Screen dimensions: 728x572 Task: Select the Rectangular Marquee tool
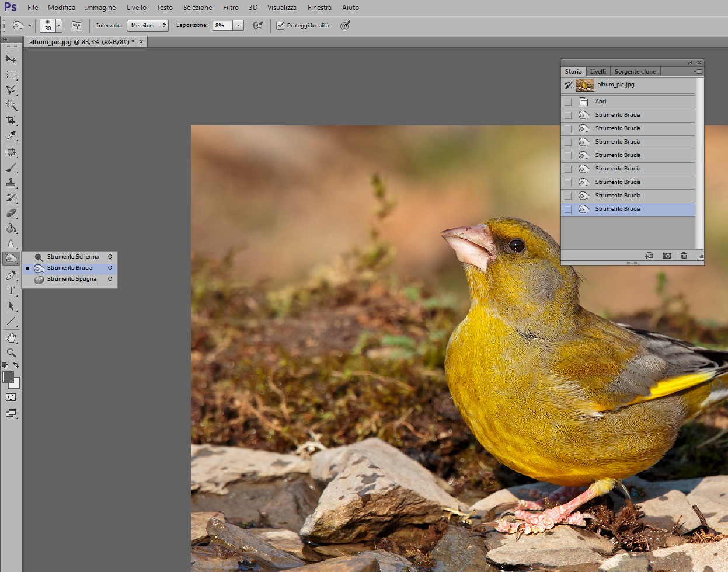(x=11, y=75)
